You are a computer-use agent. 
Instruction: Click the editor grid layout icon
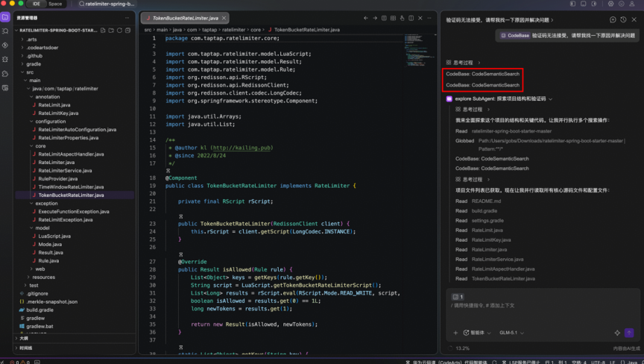click(393, 18)
